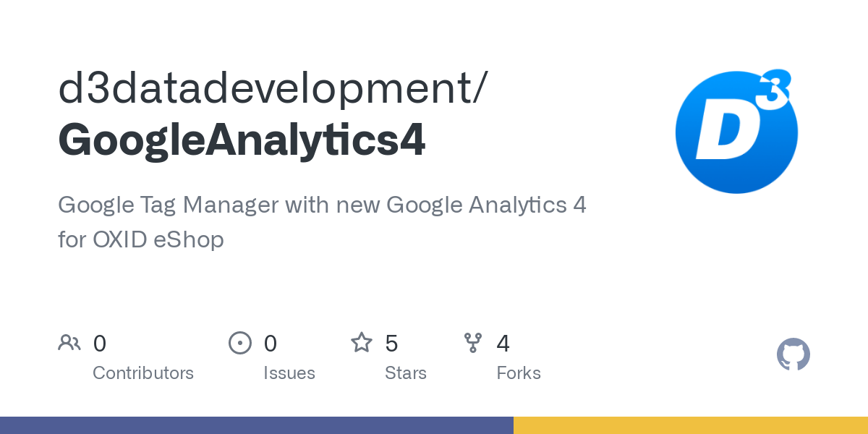Click the Google Tag Manager description line
The width and height of the screenshot is (868, 434).
pyautogui.click(x=322, y=206)
